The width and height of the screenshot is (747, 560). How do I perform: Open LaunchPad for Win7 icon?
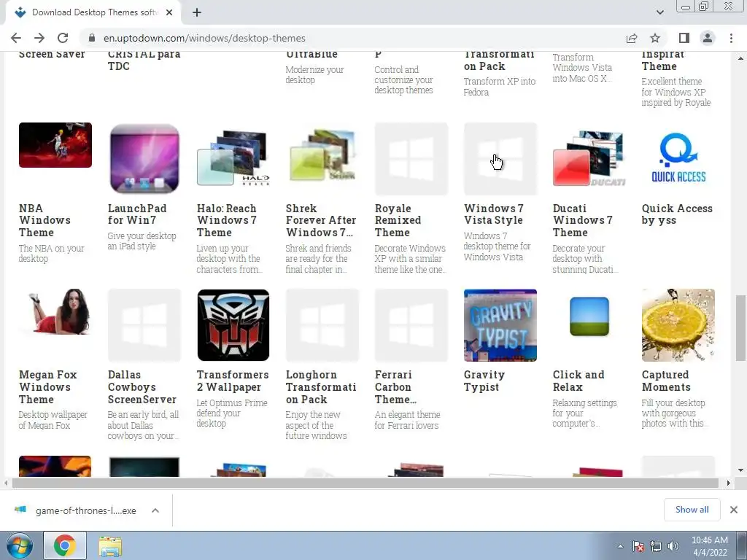144,158
